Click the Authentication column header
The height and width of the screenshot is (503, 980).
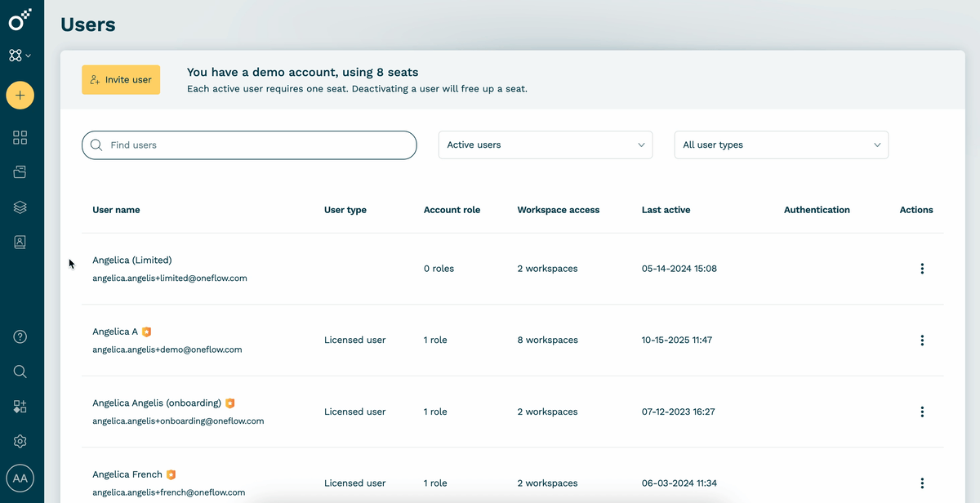[817, 210]
